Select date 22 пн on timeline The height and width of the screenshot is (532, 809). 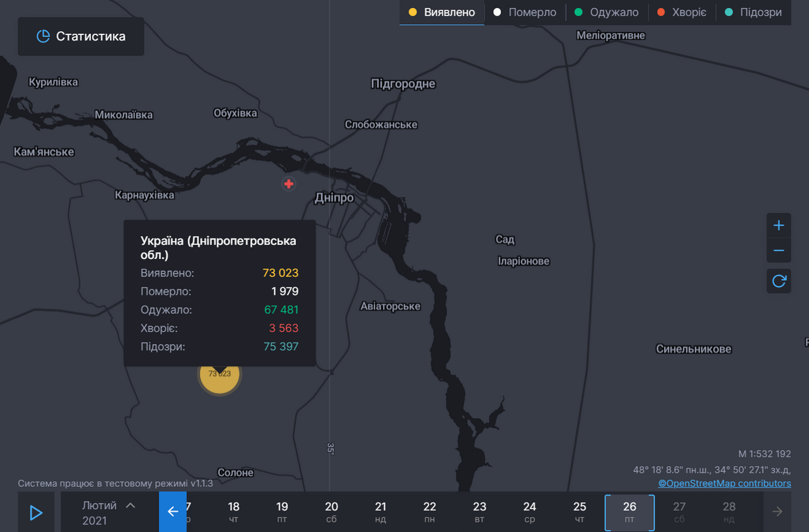point(429,512)
